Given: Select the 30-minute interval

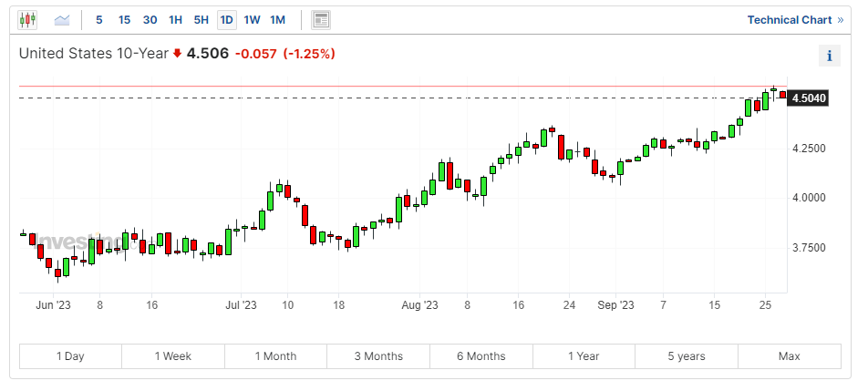Looking at the screenshot, I should coord(150,19).
